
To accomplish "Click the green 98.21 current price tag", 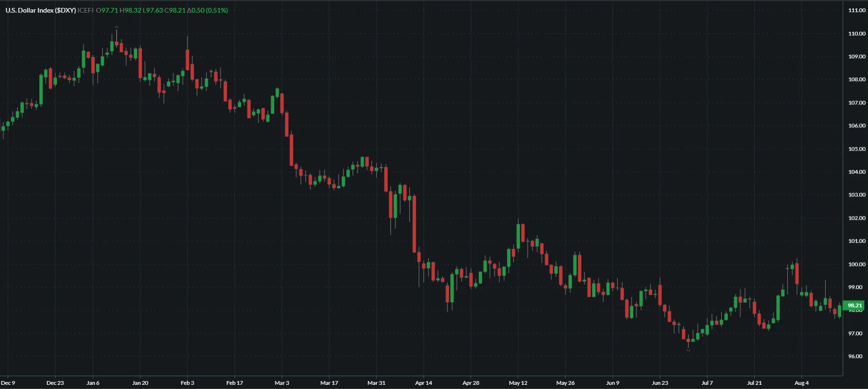I will [854, 306].
